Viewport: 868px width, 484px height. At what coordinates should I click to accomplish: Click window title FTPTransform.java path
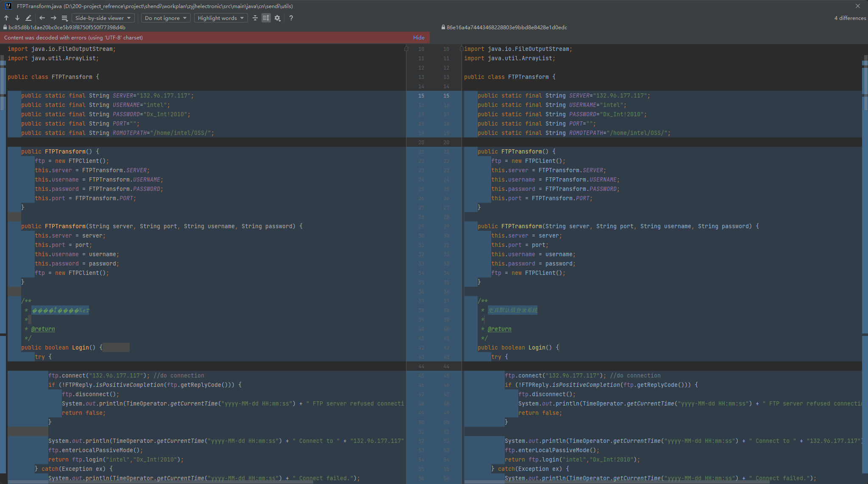[155, 6]
